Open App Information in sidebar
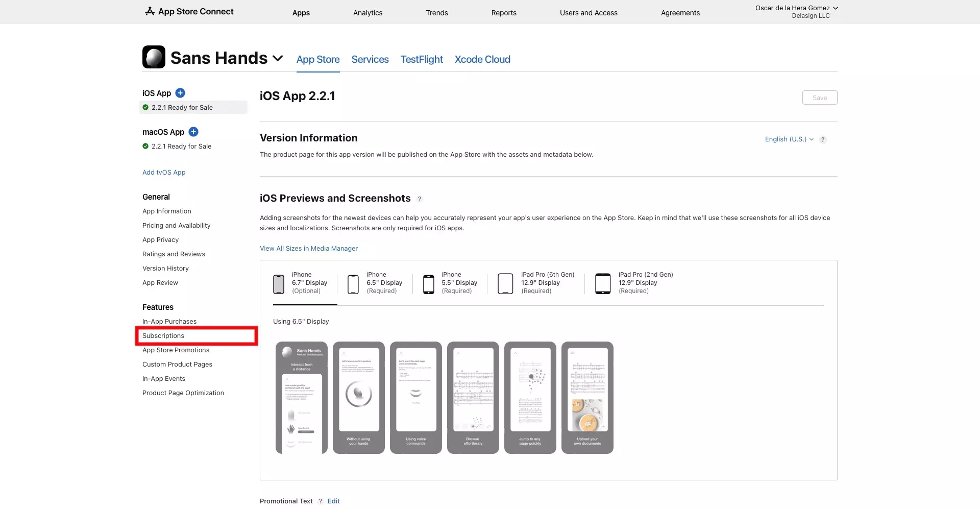The height and width of the screenshot is (509, 980). pyautogui.click(x=167, y=211)
